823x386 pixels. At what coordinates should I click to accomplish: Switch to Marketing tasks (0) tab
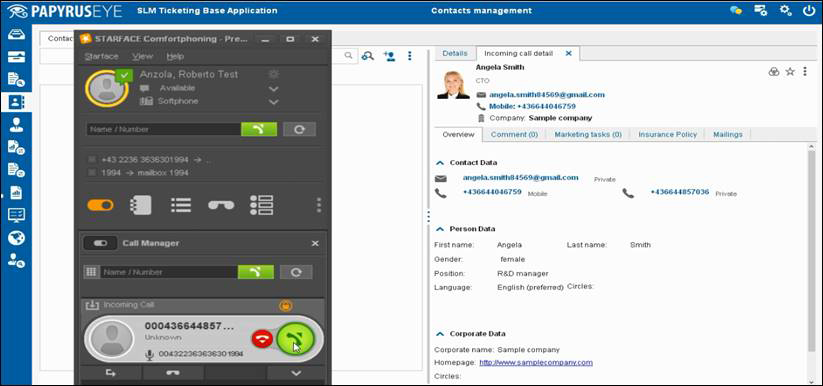588,134
